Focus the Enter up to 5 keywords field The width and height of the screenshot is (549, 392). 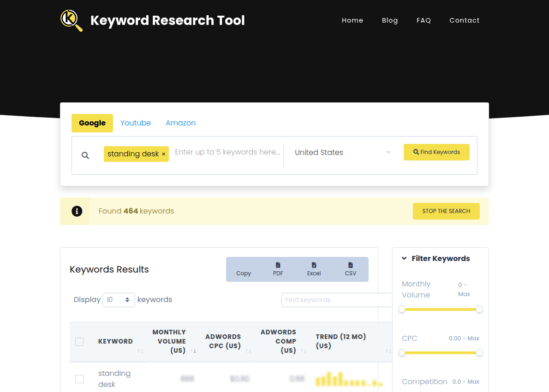pos(227,152)
